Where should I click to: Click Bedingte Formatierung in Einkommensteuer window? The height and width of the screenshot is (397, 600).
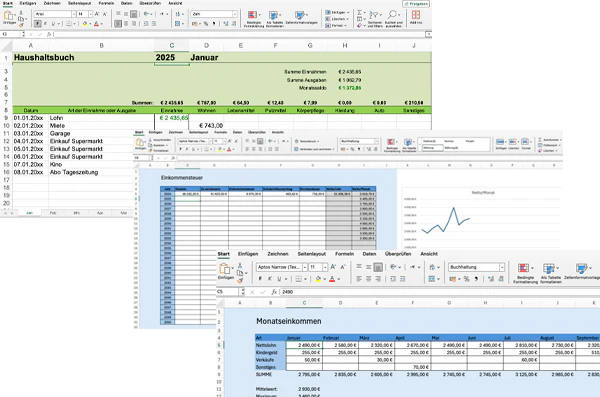(x=392, y=145)
